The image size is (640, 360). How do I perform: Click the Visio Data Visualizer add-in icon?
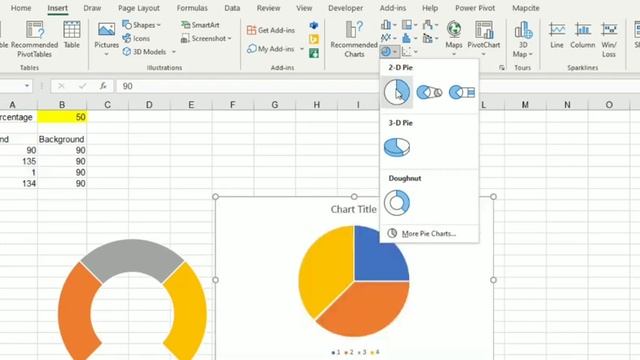tap(314, 25)
